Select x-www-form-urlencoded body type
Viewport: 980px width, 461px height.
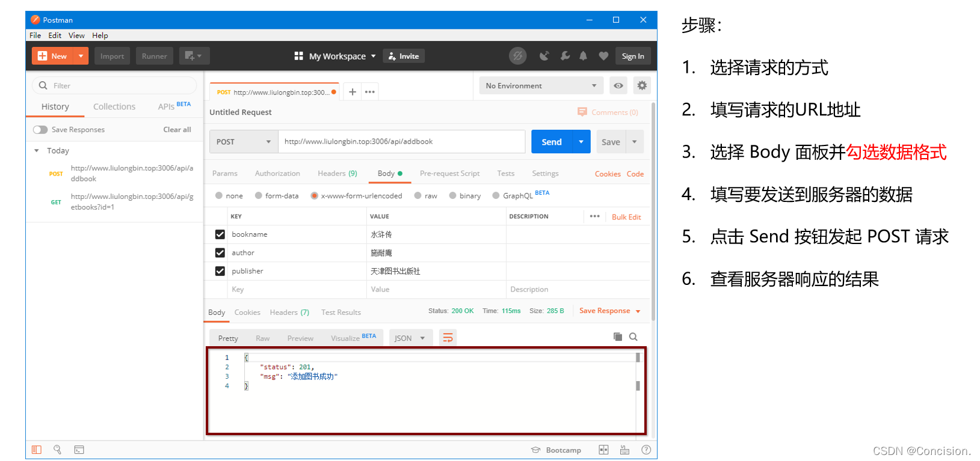coord(314,195)
